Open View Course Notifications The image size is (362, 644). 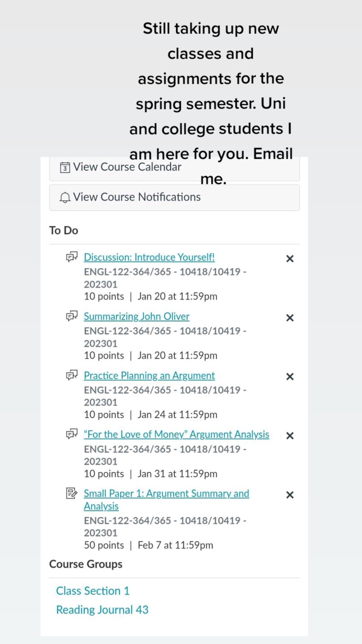tap(174, 198)
